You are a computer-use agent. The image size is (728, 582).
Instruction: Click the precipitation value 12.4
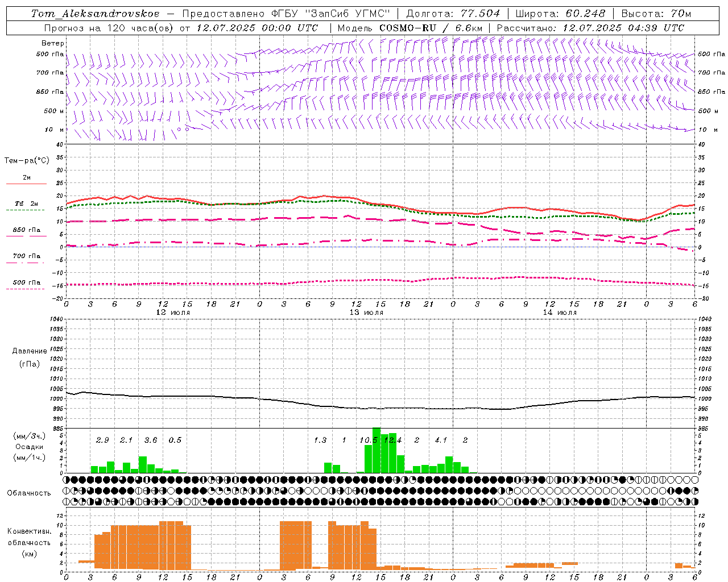coord(393,440)
